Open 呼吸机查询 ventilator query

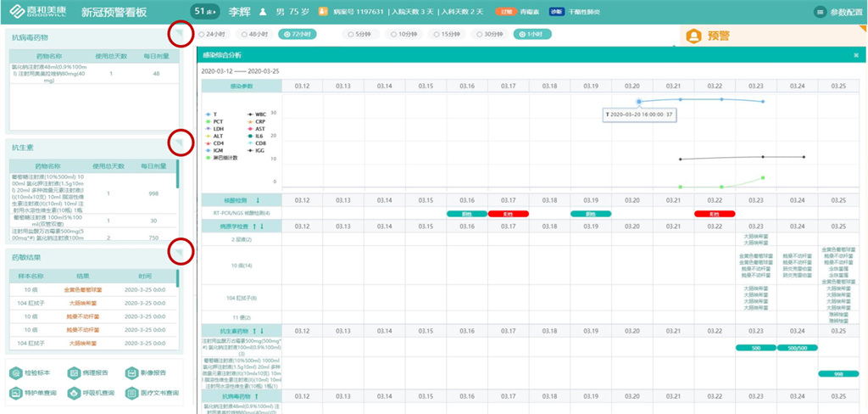[x=75, y=394]
